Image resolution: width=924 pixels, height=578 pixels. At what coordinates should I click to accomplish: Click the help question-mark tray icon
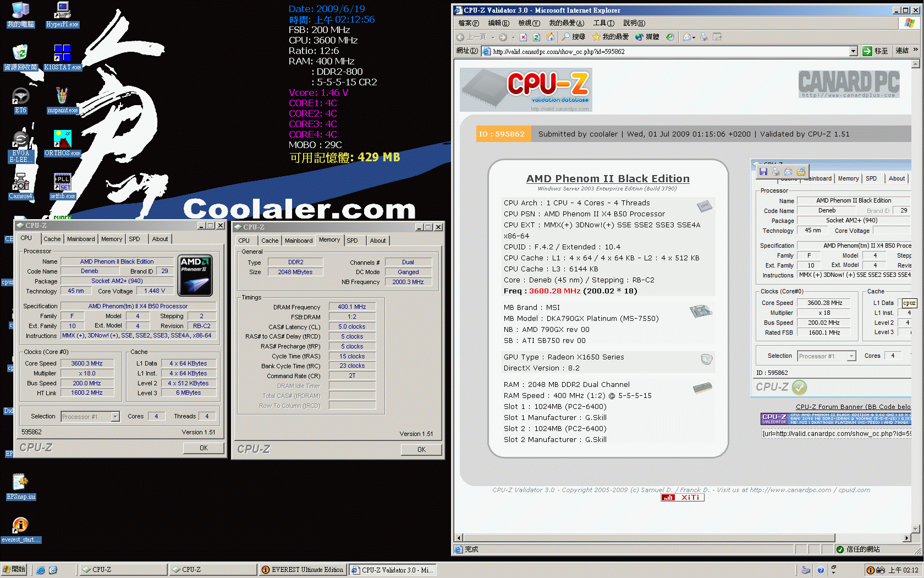point(821,570)
